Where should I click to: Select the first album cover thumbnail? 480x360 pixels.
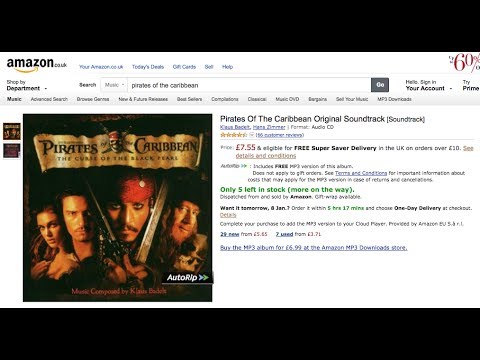[12, 131]
